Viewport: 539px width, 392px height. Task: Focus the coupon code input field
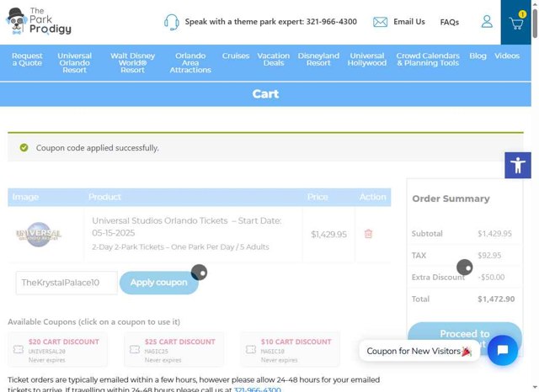coord(67,283)
